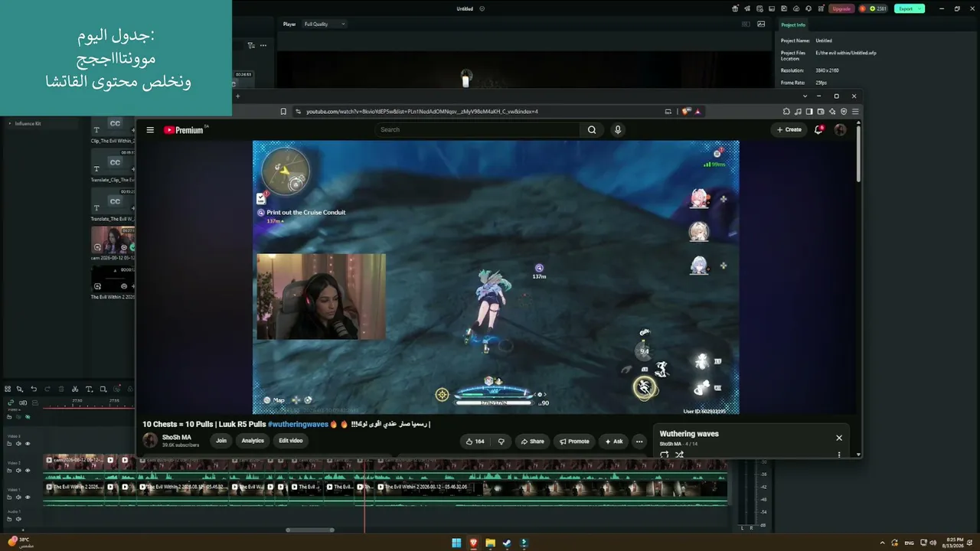Open the Brave shields icon in address bar
This screenshot has height=551, width=980.
(x=685, y=112)
